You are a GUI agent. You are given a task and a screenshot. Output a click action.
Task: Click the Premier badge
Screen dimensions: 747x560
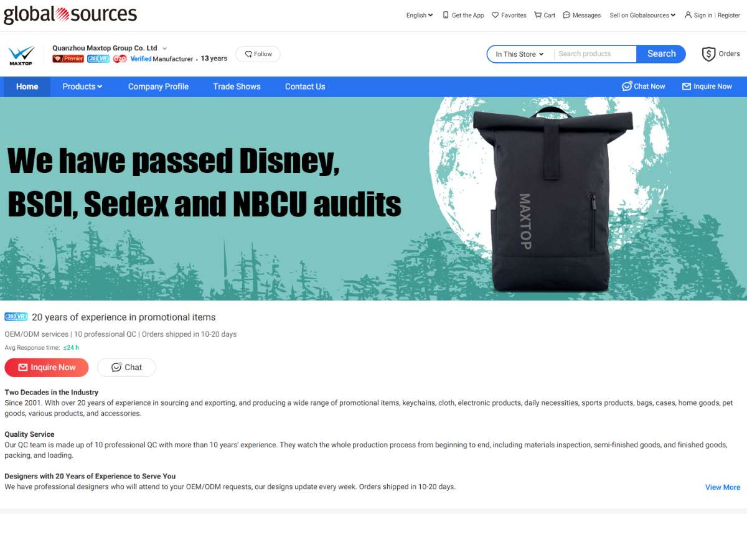coord(68,58)
